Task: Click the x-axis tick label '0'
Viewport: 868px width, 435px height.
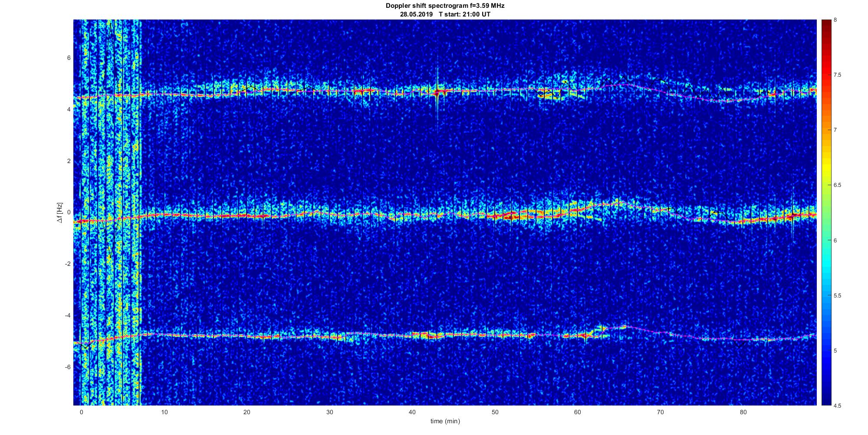Action: (x=81, y=412)
